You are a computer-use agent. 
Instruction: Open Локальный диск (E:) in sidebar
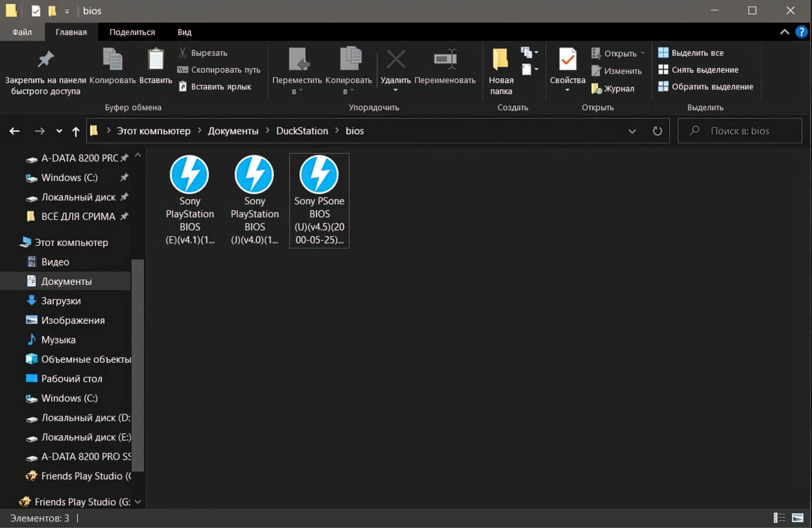tap(77, 437)
